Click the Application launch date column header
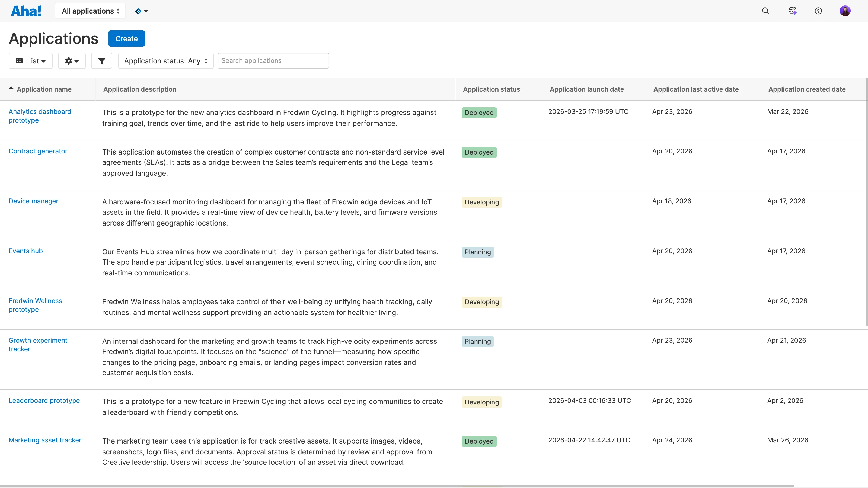Image resolution: width=868 pixels, height=488 pixels. [x=586, y=89]
